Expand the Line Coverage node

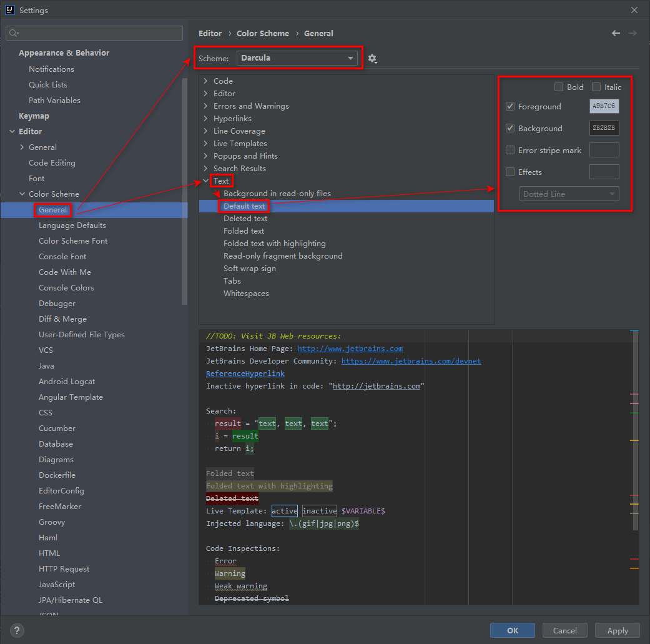click(205, 131)
